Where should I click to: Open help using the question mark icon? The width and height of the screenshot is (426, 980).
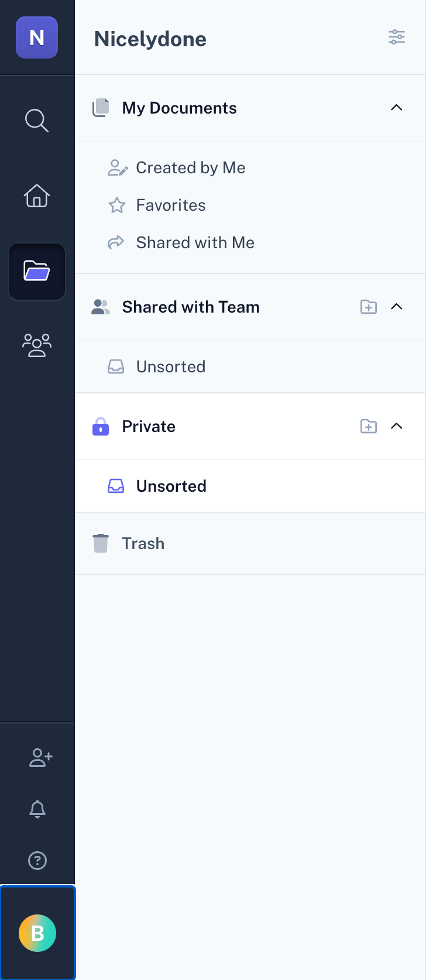tap(37, 861)
